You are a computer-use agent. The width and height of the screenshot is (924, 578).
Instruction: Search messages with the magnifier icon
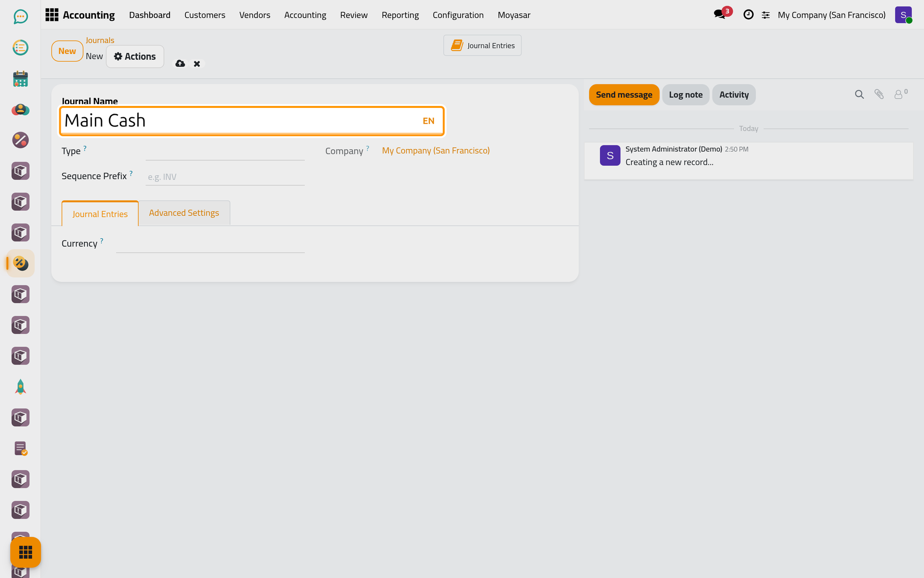click(859, 94)
